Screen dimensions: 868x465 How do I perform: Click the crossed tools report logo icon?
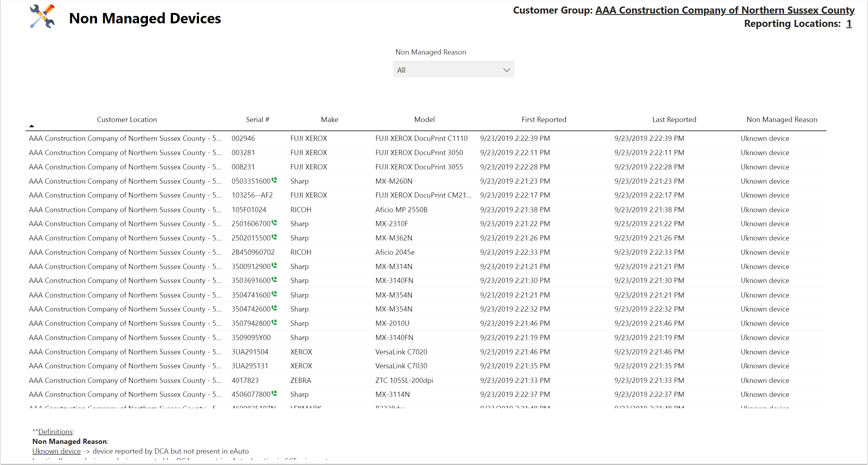(42, 16)
